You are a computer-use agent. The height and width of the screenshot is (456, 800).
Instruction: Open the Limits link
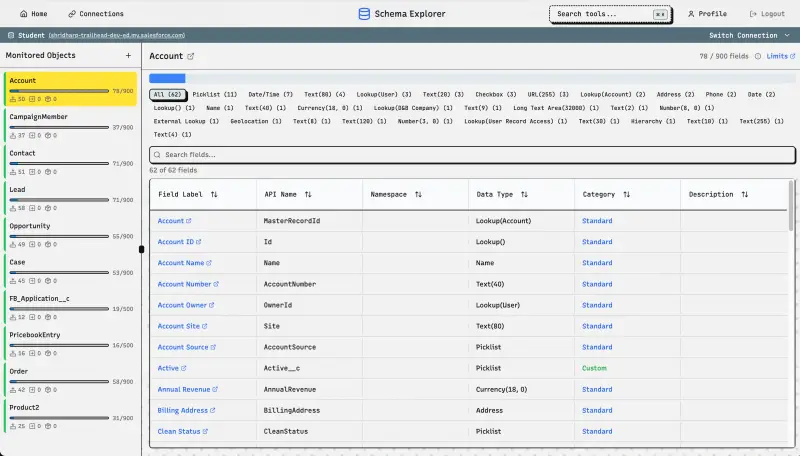tap(781, 56)
